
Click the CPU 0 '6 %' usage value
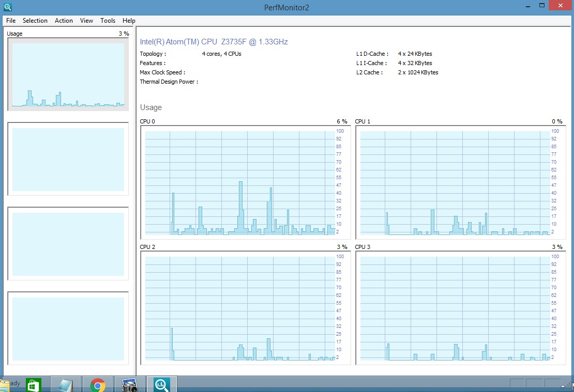[342, 121]
